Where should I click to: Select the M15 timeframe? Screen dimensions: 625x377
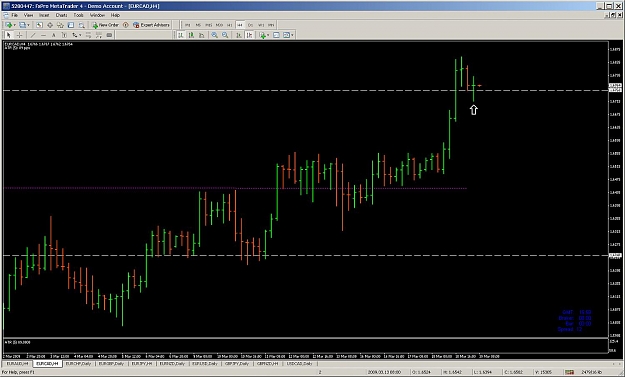[208, 25]
